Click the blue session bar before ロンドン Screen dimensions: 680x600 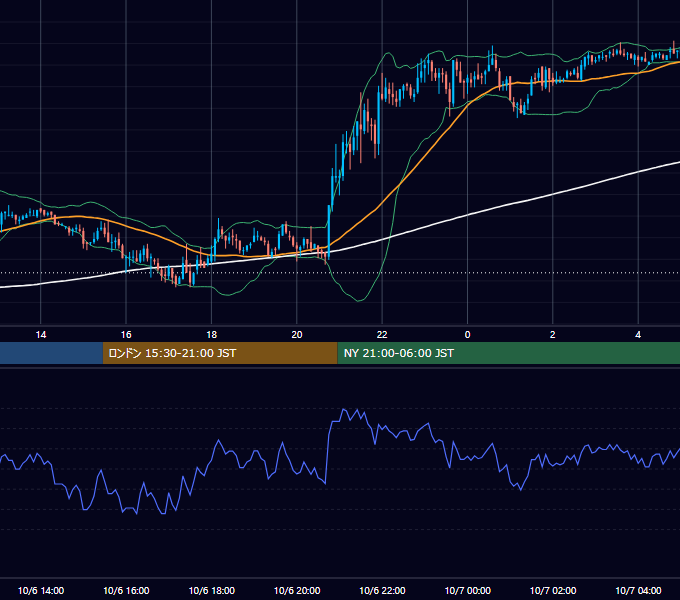pos(51,353)
